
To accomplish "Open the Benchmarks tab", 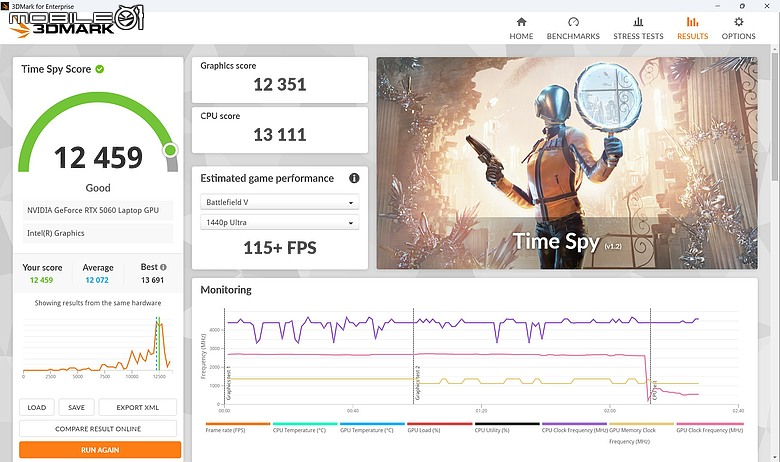I will [x=573, y=28].
